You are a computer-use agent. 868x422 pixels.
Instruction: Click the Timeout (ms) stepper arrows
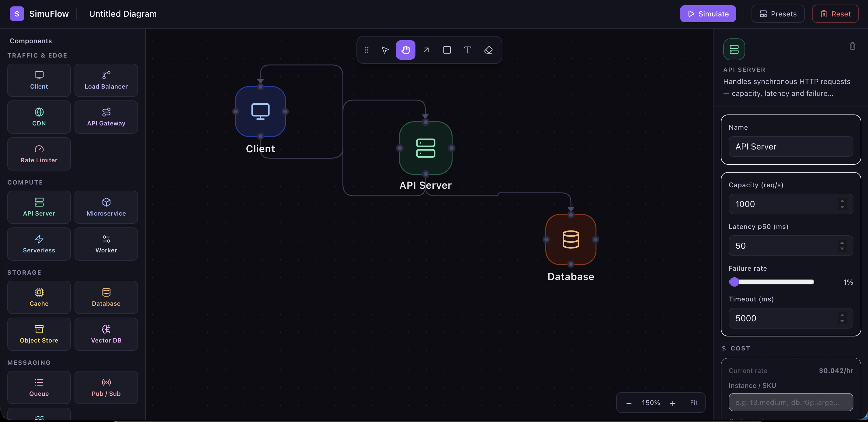(x=842, y=318)
